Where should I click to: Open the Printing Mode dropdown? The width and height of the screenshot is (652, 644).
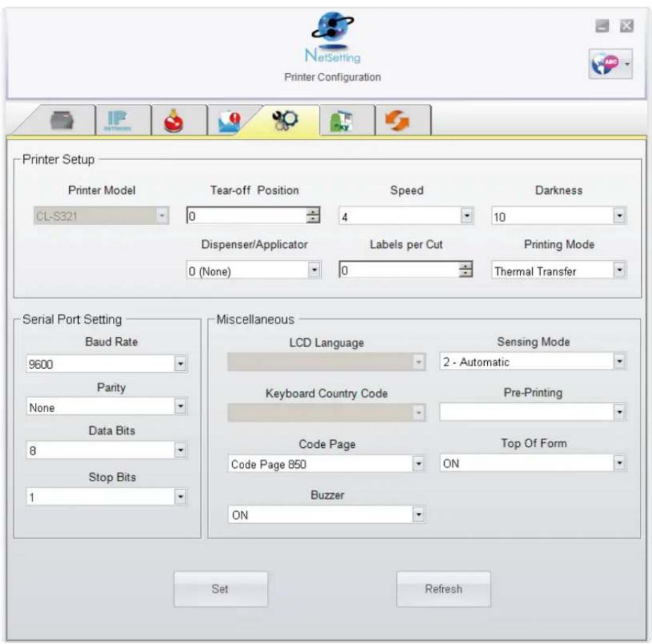point(620,270)
